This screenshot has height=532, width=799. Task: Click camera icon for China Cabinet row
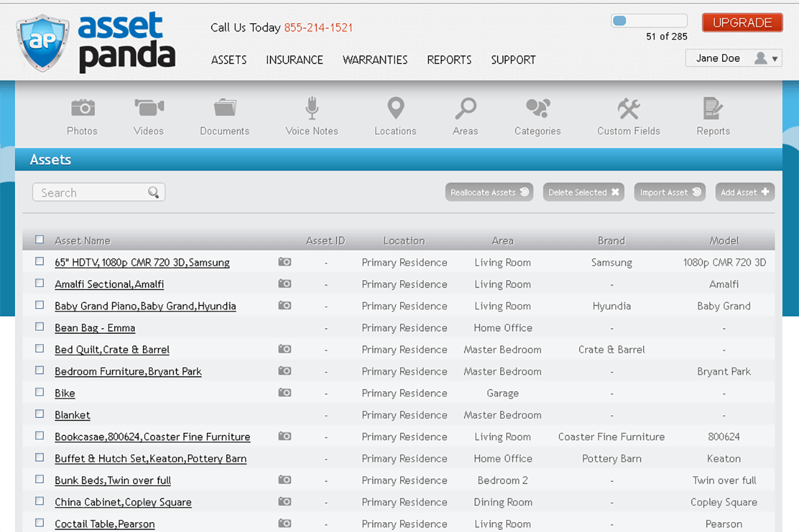285,502
